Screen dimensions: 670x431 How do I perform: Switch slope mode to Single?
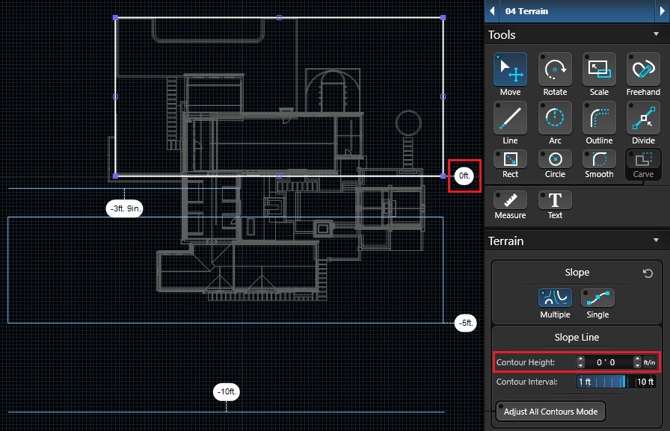[x=597, y=301]
